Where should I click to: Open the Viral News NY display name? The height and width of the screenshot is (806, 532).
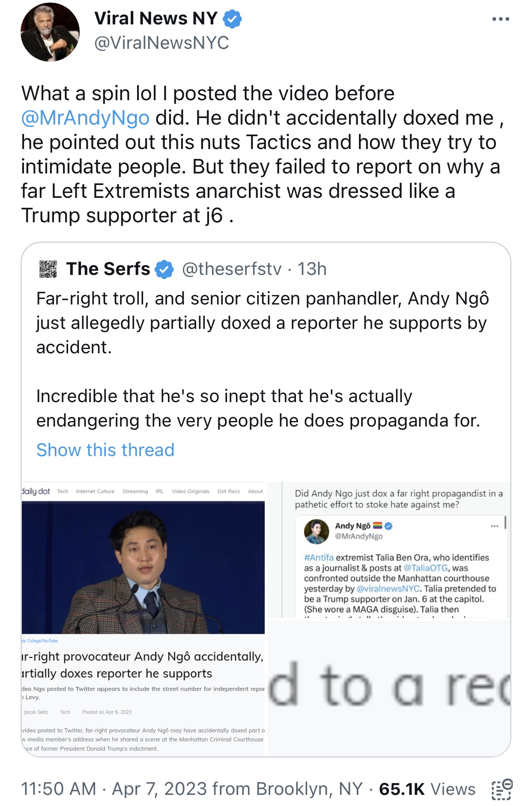click(156, 18)
